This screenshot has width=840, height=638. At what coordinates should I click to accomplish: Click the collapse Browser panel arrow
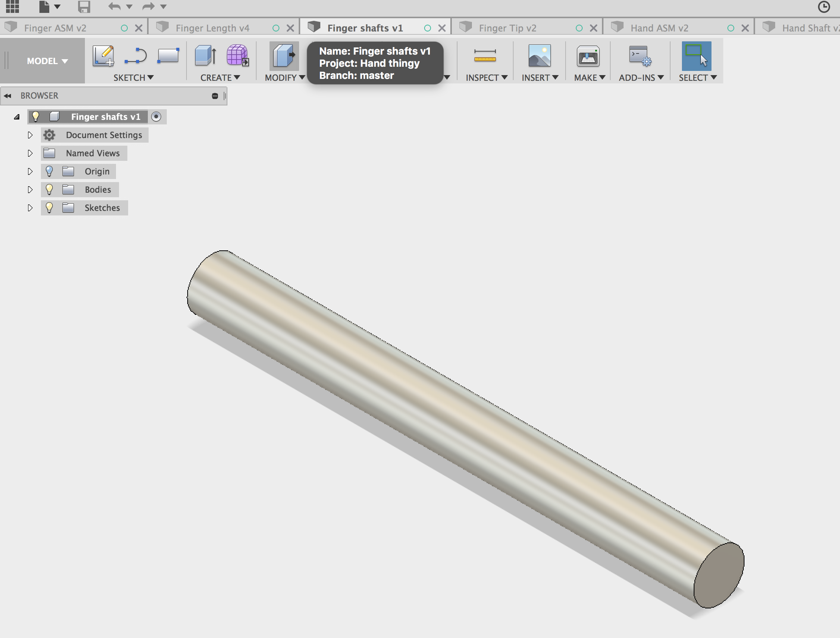(8, 95)
